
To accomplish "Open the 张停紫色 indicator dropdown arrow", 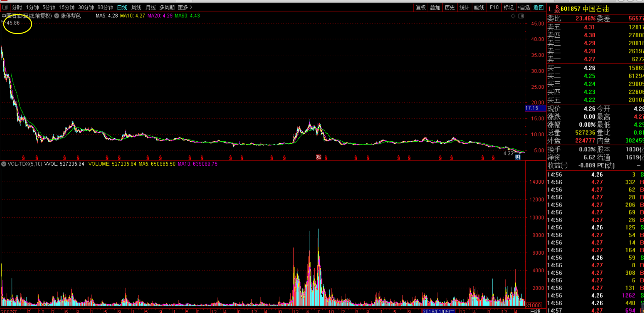I will [57, 16].
